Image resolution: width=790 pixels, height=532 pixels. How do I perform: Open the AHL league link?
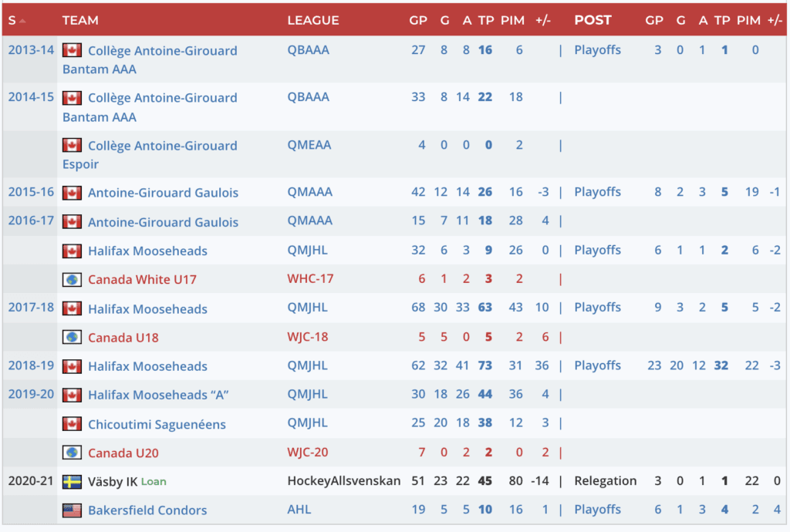299,509
